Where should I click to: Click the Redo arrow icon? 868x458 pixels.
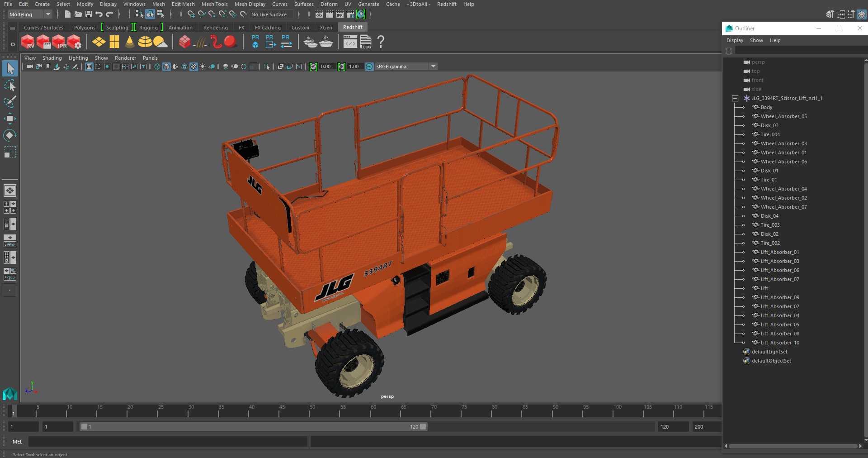tap(109, 14)
